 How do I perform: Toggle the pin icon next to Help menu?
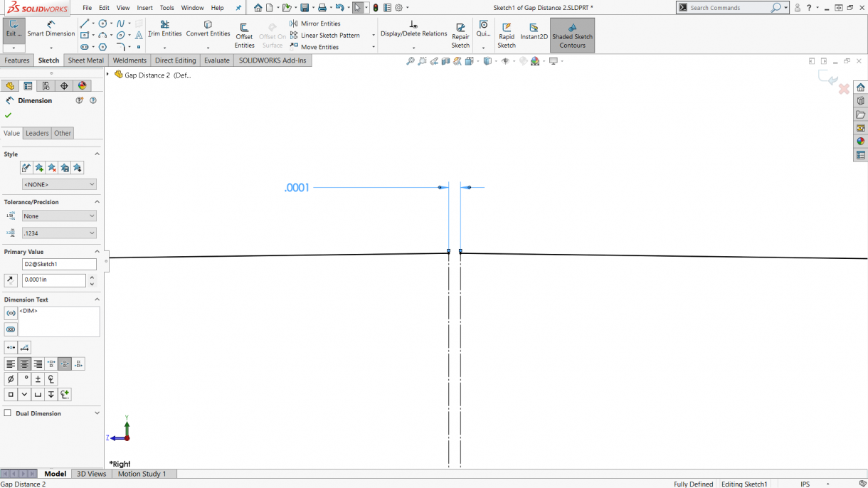[239, 8]
